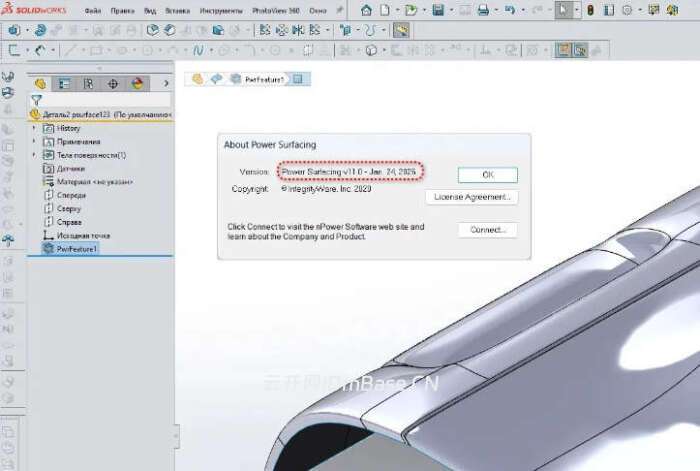The image size is (700, 471).
Task: Click the Sketch icon on sketch toolbar
Action: click(x=14, y=50)
